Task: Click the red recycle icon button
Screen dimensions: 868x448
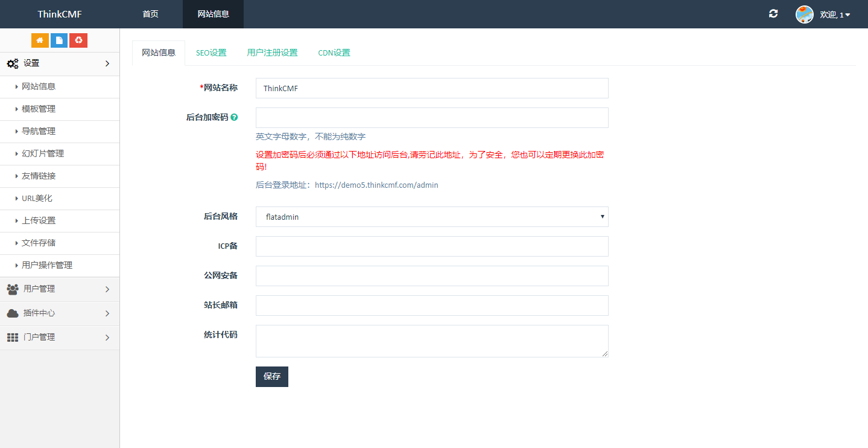Action: (x=78, y=40)
